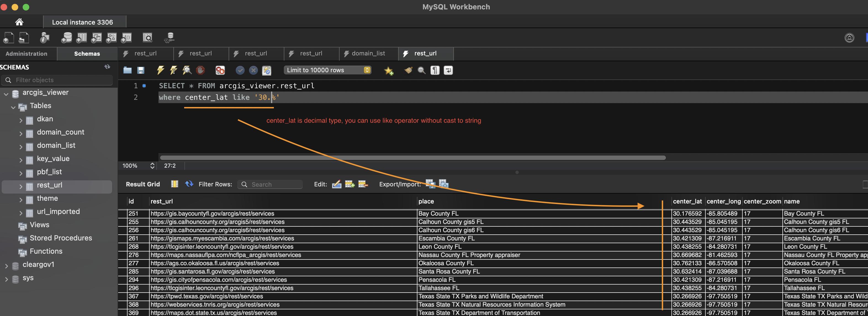Viewport: 868px width, 316px height.
Task: Expand the url_imported table node
Action: pyautogui.click(x=20, y=213)
